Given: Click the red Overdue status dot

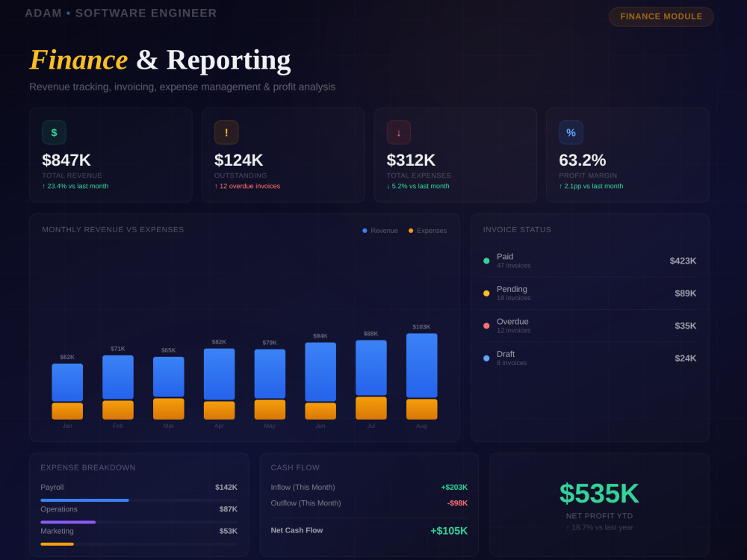Looking at the screenshot, I should coord(486,326).
